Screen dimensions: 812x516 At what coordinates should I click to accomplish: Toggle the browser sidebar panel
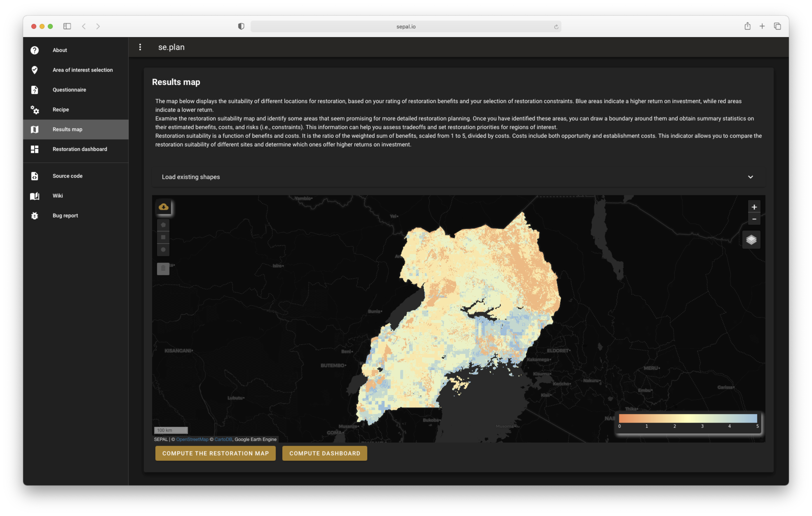click(x=67, y=26)
